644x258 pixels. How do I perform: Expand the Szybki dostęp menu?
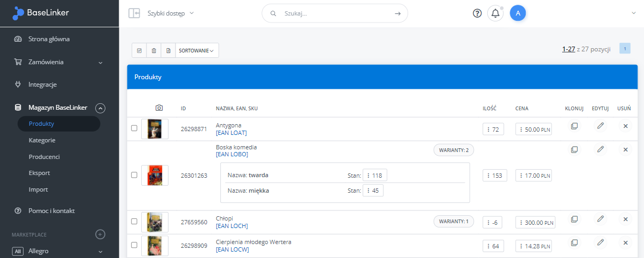point(171,13)
